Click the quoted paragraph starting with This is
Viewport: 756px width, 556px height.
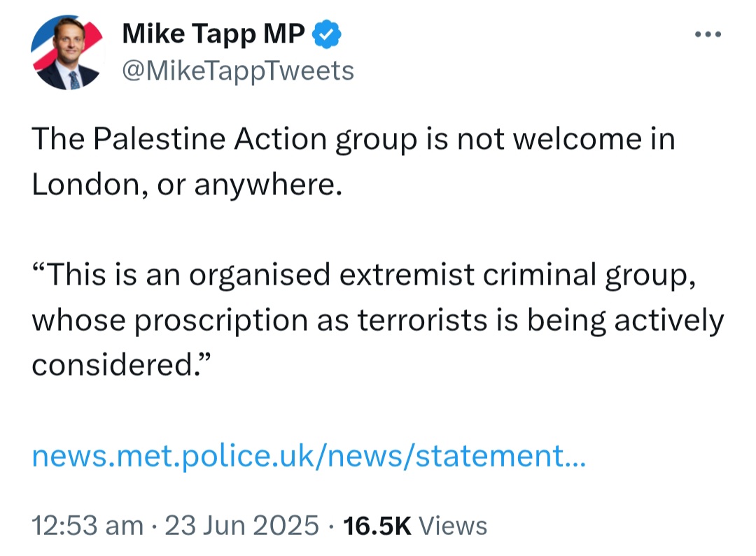(378, 320)
